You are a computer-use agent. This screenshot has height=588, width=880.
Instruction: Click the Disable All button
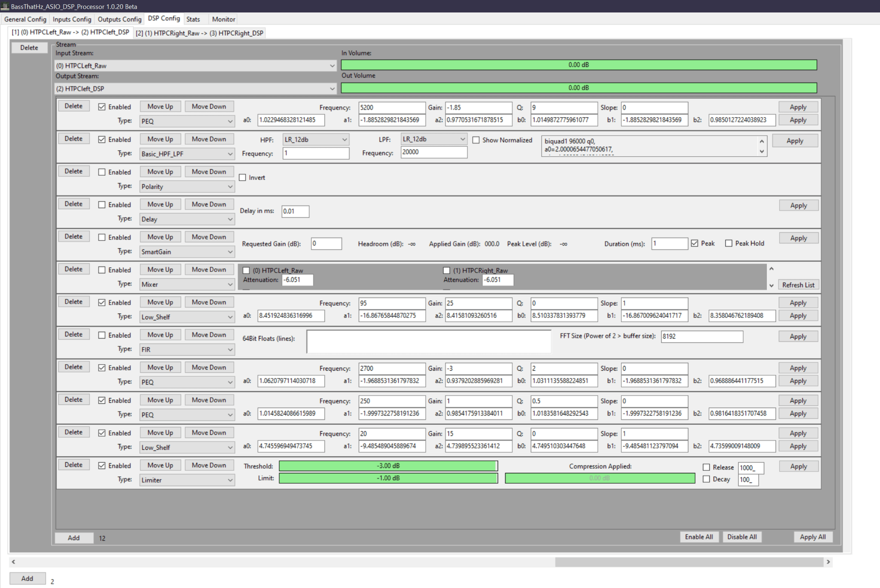(742, 537)
